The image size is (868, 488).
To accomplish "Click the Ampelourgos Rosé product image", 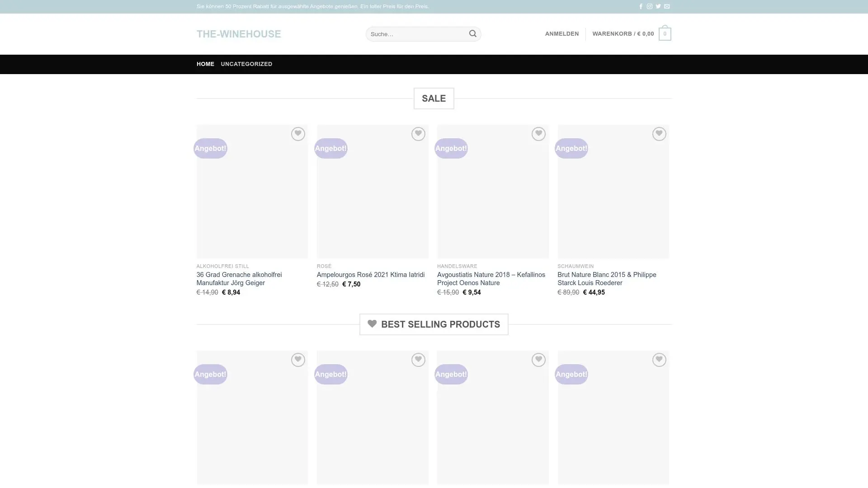I will click(373, 199).
